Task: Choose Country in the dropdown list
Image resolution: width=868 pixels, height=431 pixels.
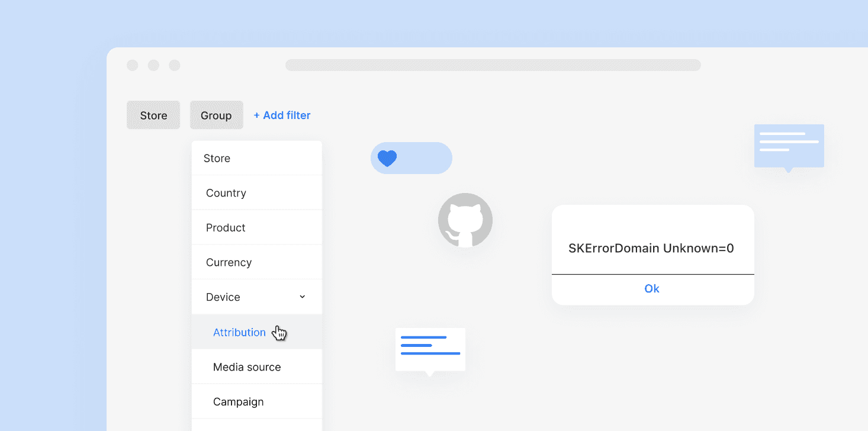Action: click(226, 193)
